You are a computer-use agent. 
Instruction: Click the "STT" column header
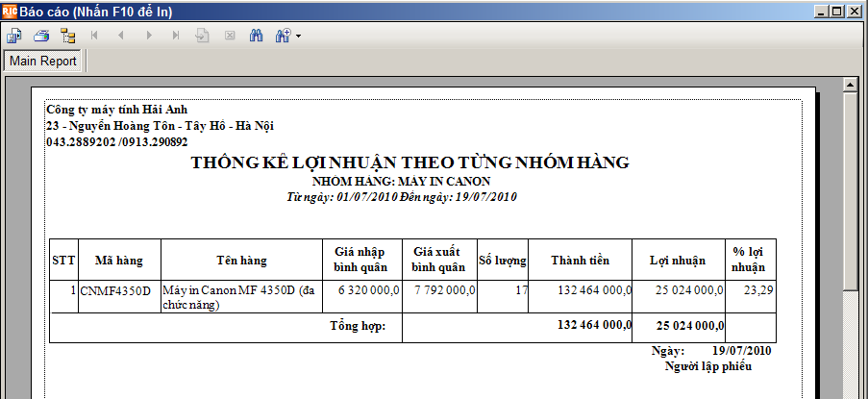click(x=63, y=261)
